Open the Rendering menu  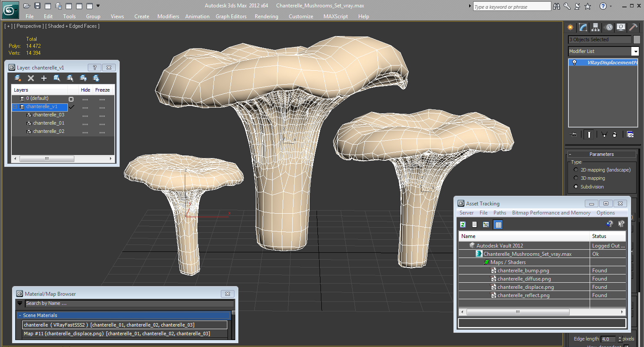[267, 17]
